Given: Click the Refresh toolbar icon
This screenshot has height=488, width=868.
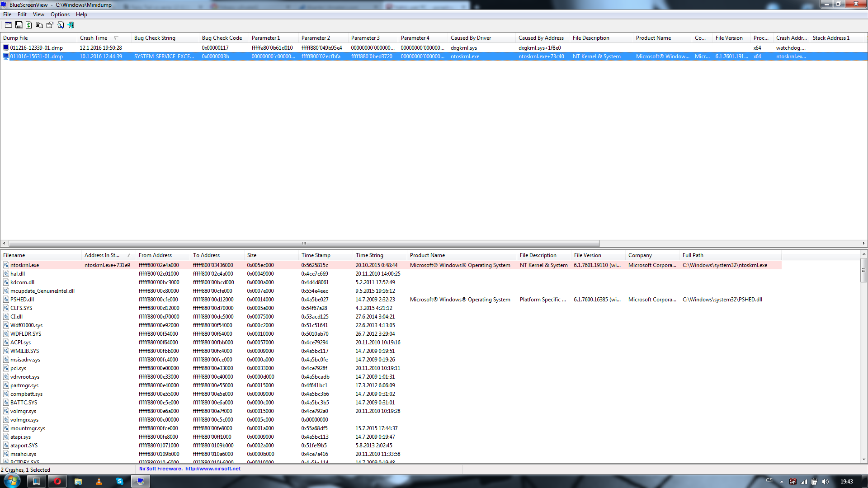Looking at the screenshot, I should tap(29, 25).
